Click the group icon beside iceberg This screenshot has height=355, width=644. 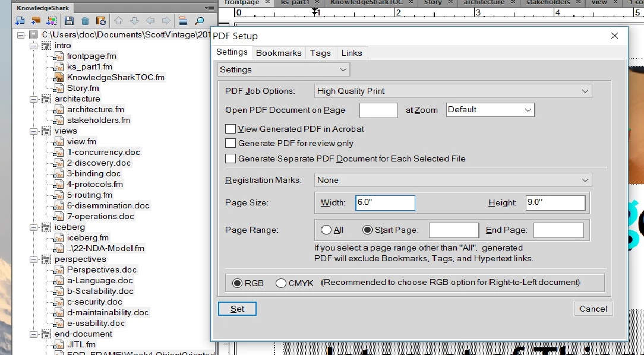[46, 227]
